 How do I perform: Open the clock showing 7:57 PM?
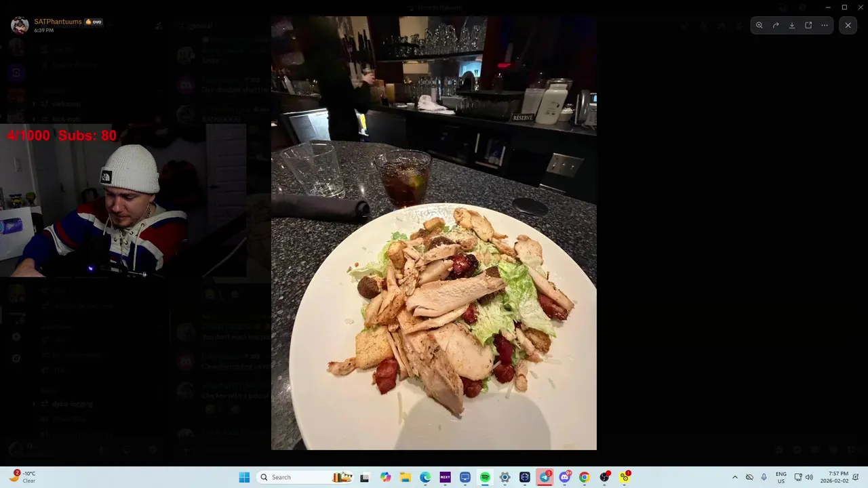coord(834,477)
